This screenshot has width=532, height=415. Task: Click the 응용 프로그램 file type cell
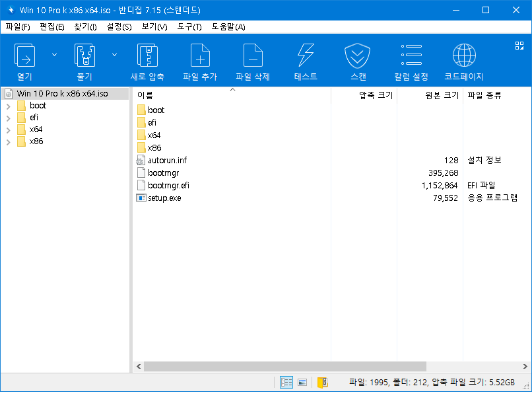click(x=492, y=198)
